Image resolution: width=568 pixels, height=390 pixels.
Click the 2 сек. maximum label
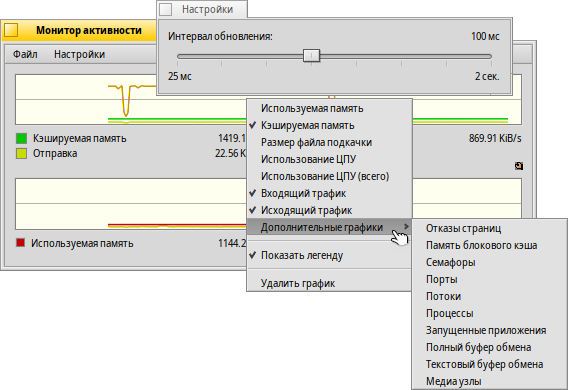click(487, 76)
